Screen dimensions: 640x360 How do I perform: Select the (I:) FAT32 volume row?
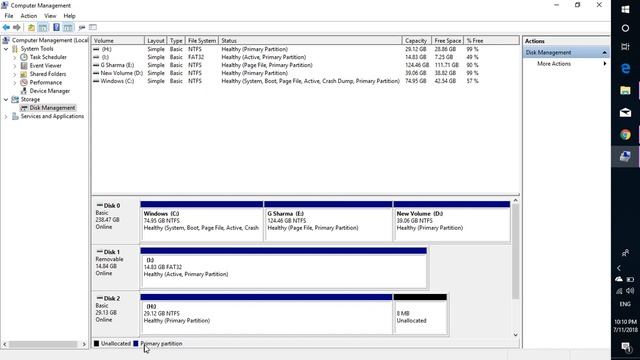click(305, 58)
